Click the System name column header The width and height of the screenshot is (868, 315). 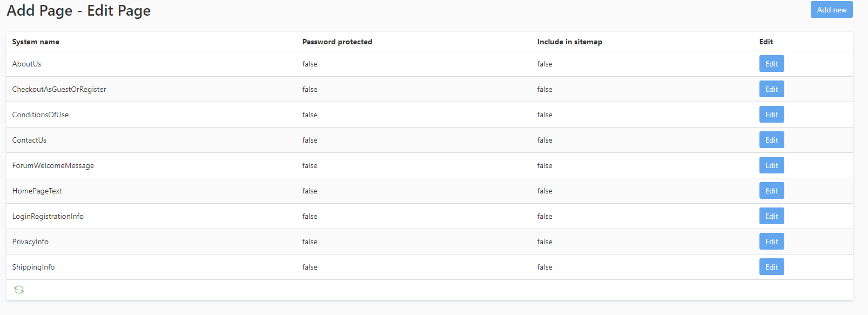pos(36,42)
